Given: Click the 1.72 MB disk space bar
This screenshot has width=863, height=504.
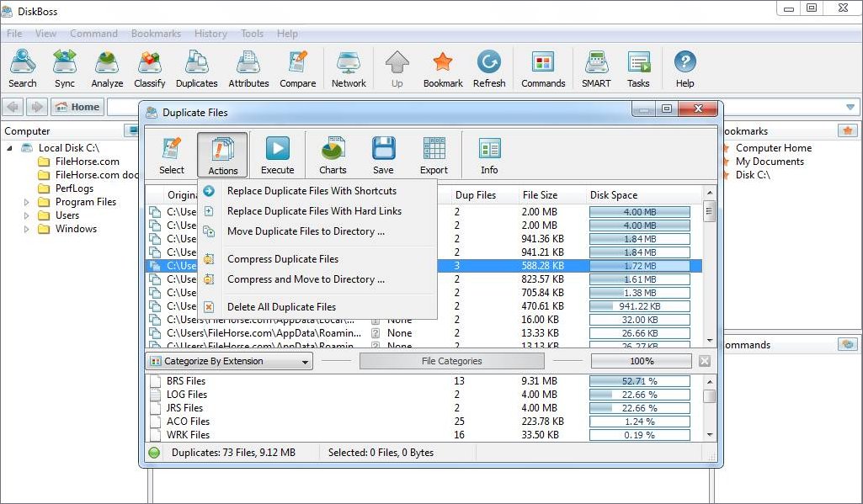Looking at the screenshot, I should pos(640,266).
